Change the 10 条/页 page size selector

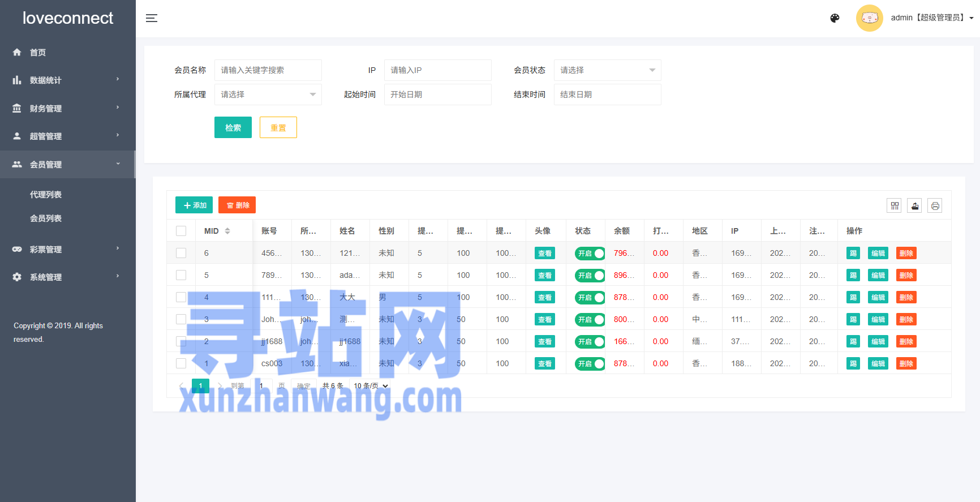371,386
